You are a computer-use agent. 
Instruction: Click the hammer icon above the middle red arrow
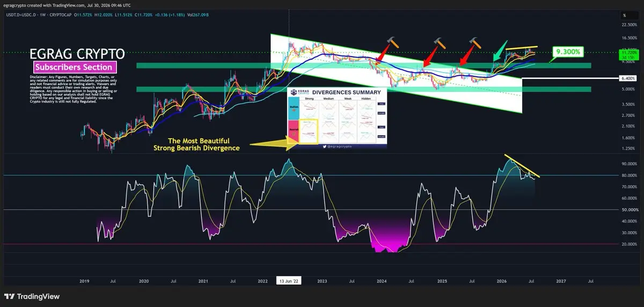point(439,43)
